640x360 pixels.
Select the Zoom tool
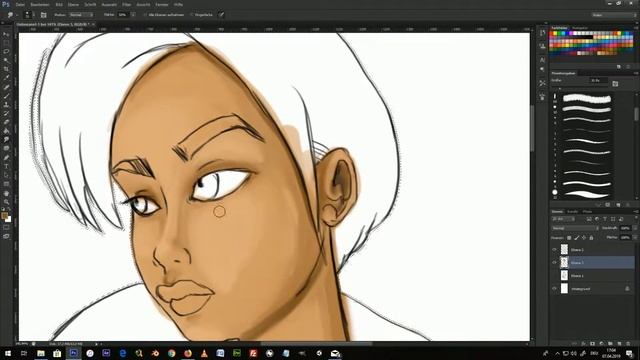(6, 202)
